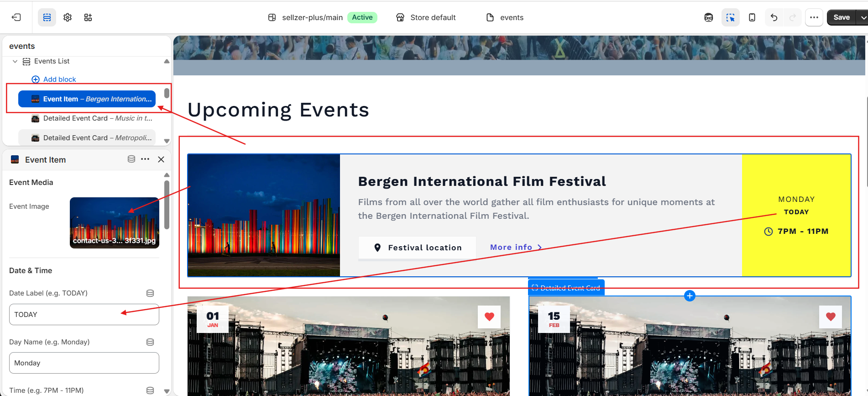Click the Bergen festival event image in preview
This screenshot has height=396, width=868.
point(264,215)
